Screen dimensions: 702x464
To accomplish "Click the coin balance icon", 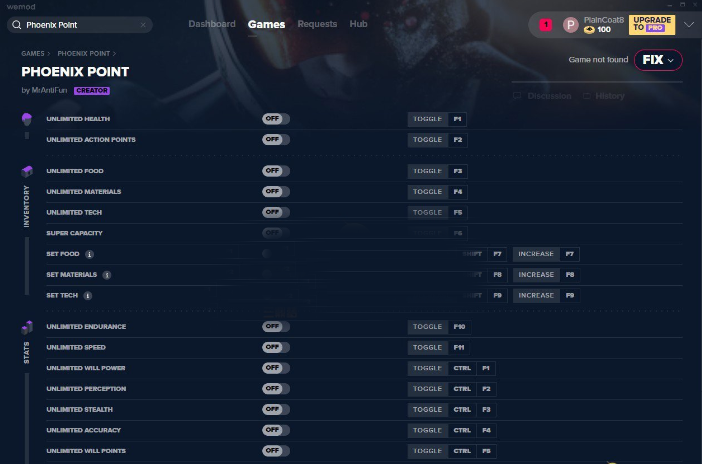I will point(589,30).
